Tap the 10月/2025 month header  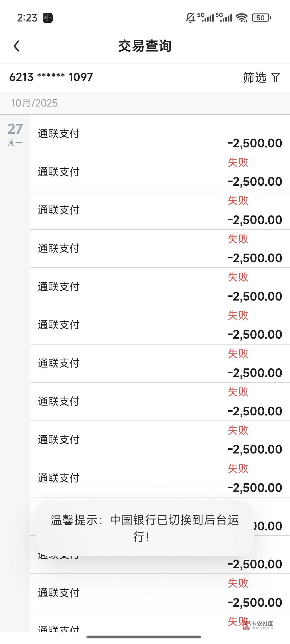pyautogui.click(x=34, y=103)
